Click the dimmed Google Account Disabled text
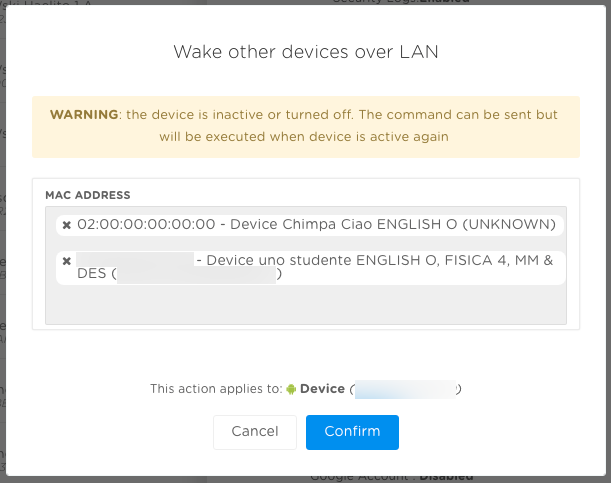Viewport: 611px width, 483px height. click(x=392, y=478)
